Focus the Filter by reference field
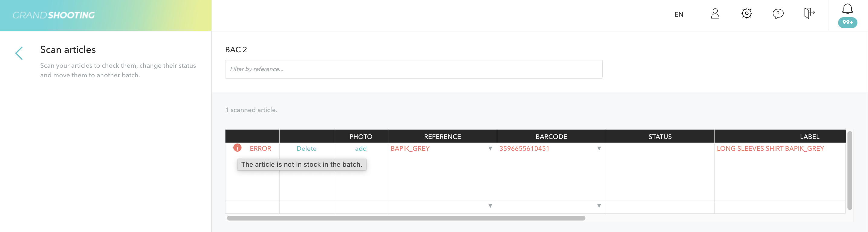The image size is (868, 232). 413,69
